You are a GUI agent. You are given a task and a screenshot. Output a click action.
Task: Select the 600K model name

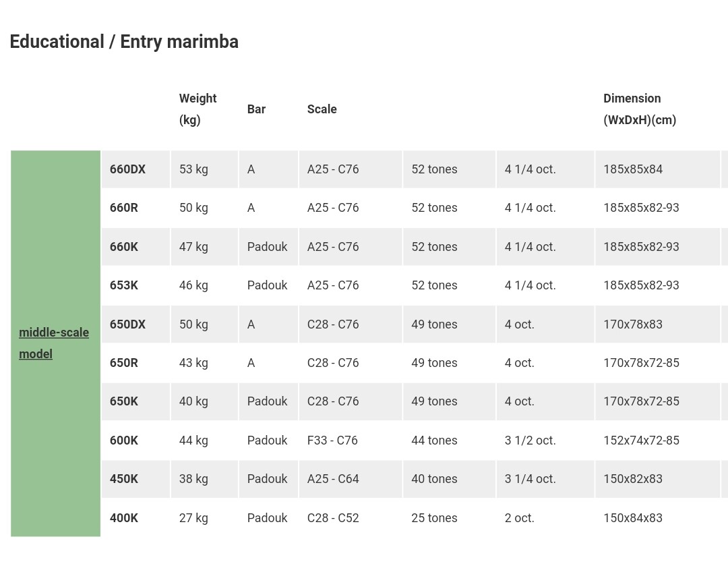pyautogui.click(x=124, y=441)
